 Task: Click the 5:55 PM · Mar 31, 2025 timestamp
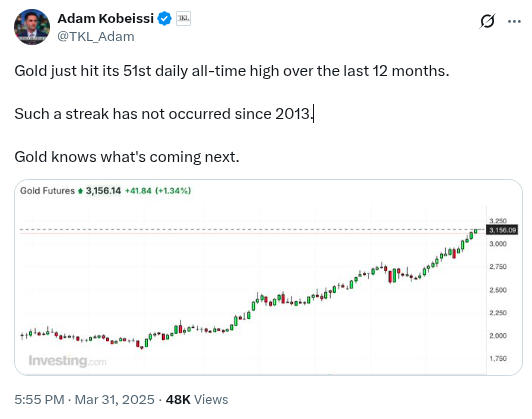[x=84, y=399]
